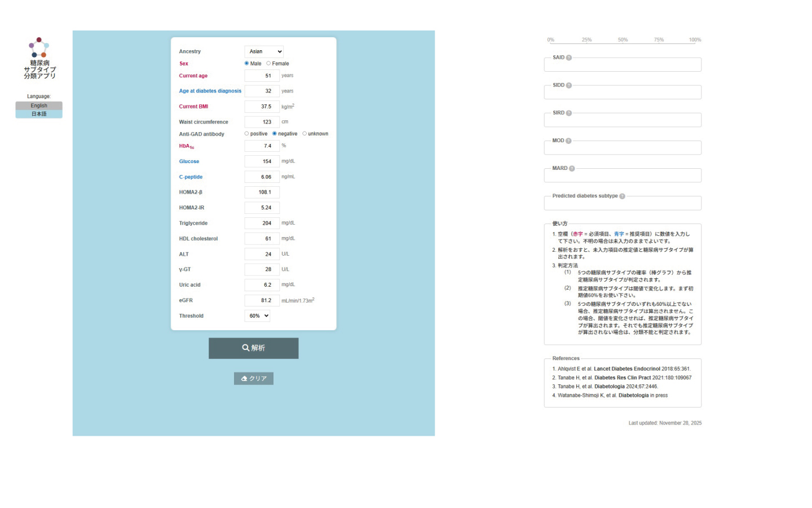The image size is (812, 508).
Task: Click the Predicted diabetes subtype help icon
Action: [x=623, y=196]
